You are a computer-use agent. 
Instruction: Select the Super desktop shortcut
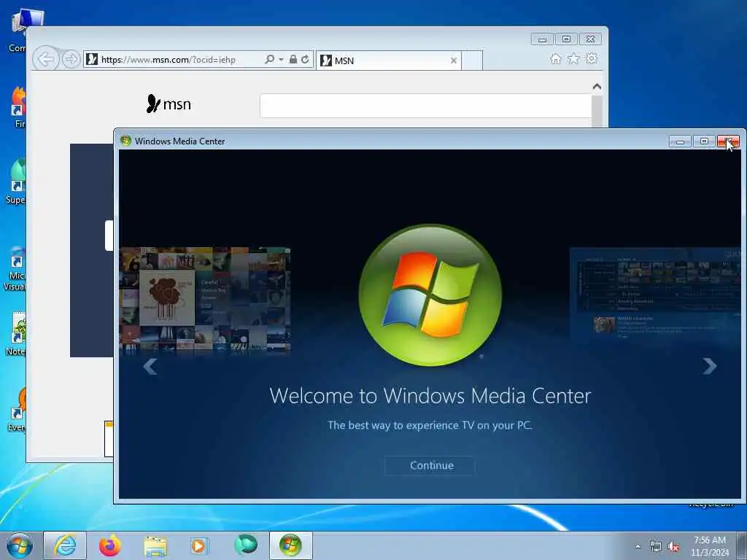click(x=16, y=182)
